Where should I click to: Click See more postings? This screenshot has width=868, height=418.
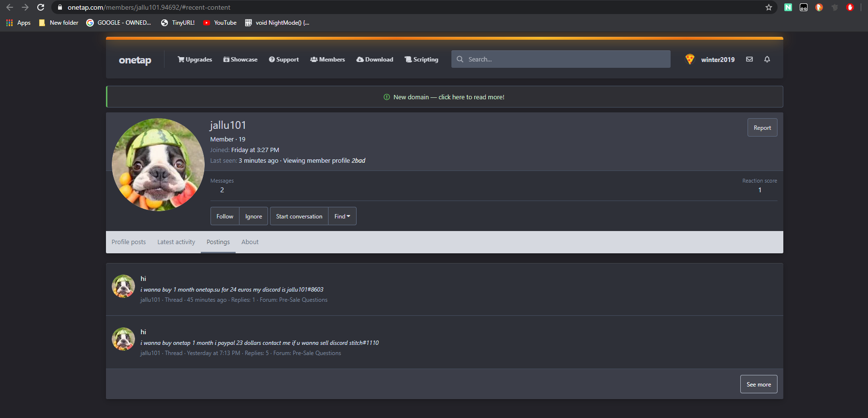759,384
